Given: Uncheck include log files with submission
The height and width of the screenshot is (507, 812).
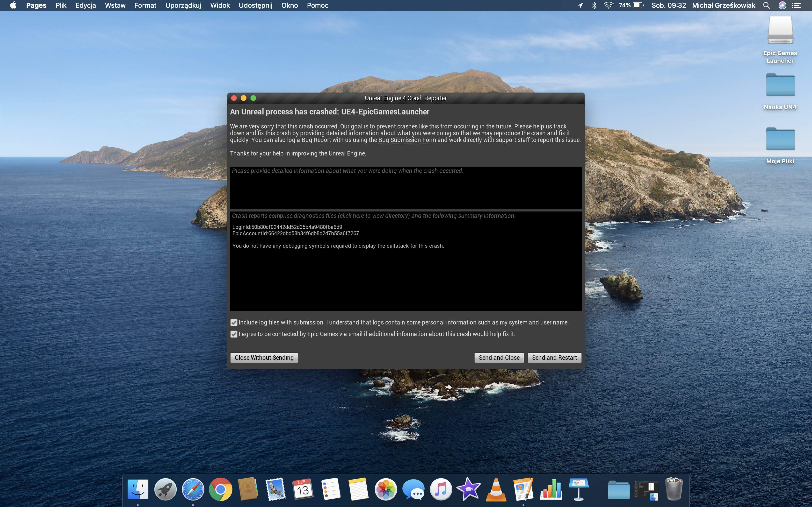Looking at the screenshot, I should coord(234,323).
